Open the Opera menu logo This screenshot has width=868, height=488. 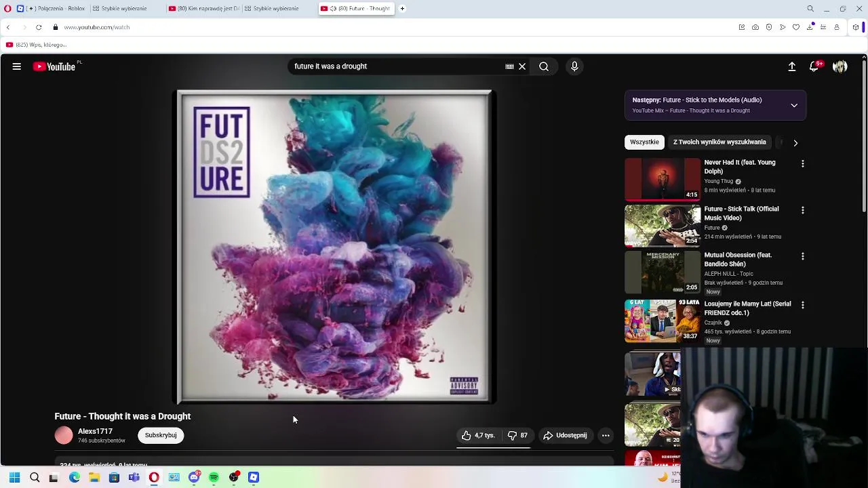point(7,9)
